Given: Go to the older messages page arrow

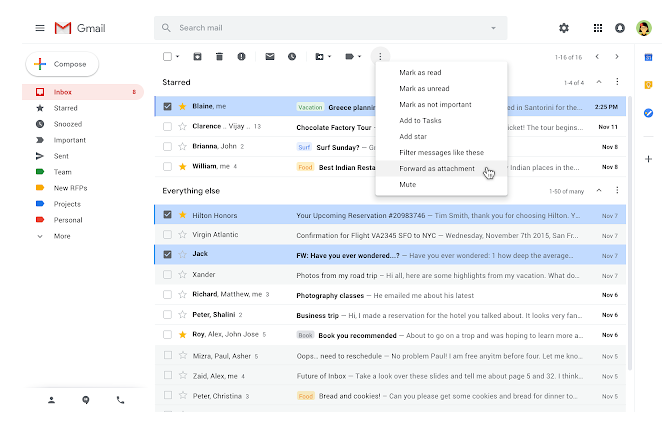Looking at the screenshot, I should click(x=617, y=57).
